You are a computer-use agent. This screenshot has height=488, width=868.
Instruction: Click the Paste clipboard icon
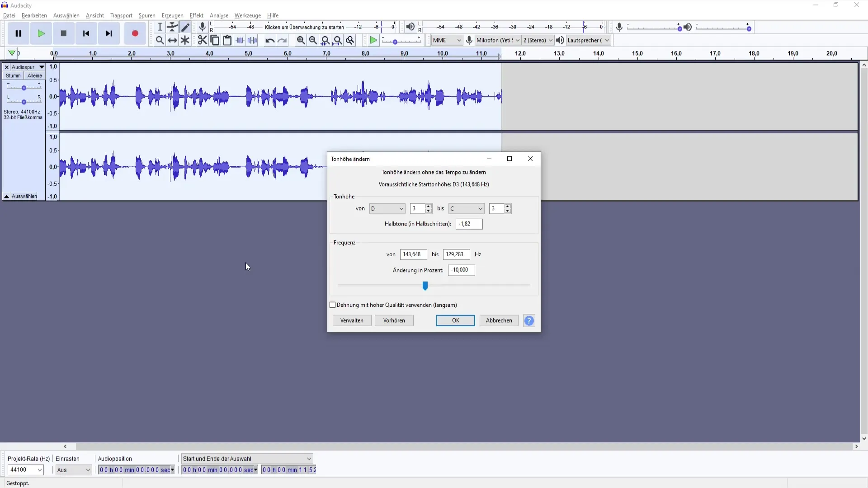pos(227,40)
